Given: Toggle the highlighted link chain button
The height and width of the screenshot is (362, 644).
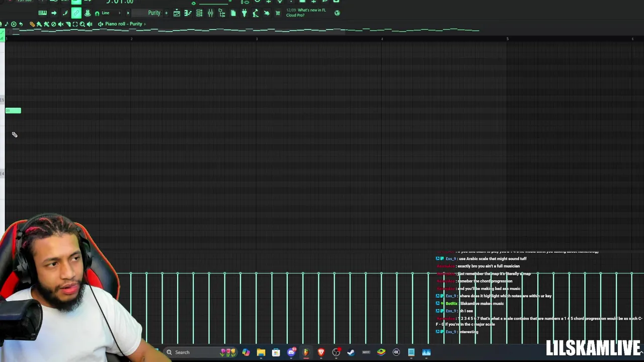Looking at the screenshot, I should (x=76, y=13).
